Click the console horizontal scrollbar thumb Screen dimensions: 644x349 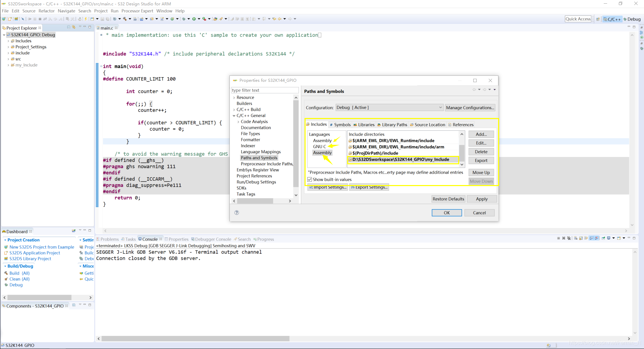click(x=196, y=339)
